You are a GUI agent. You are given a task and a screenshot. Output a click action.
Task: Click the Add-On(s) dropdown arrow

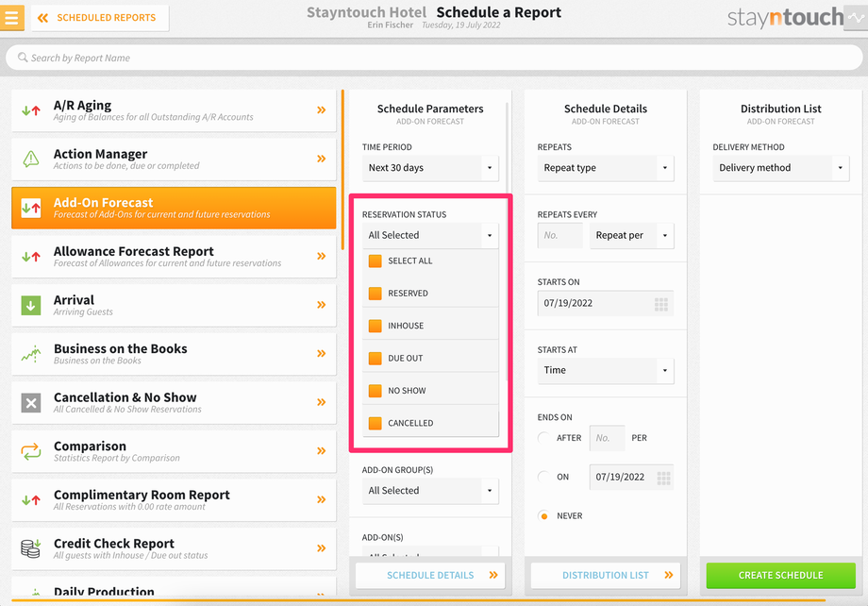pyautogui.click(x=490, y=552)
